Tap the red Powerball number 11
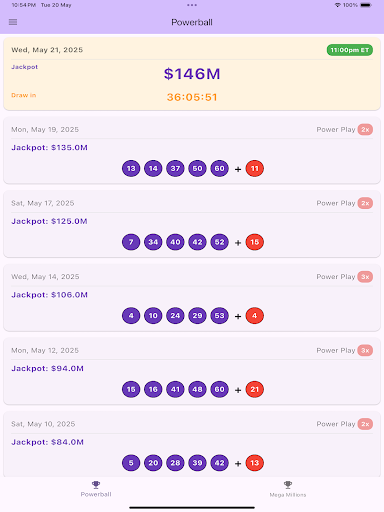Screen dimensions: 384x512 [255, 168]
